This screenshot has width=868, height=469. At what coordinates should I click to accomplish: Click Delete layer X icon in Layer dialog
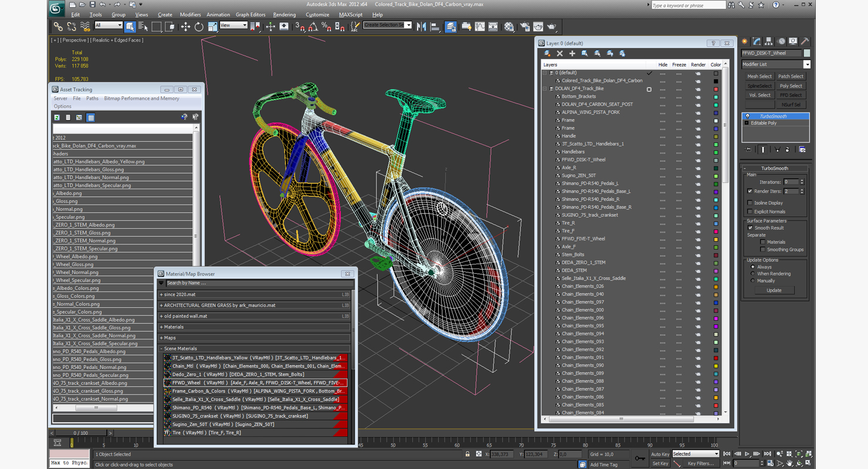[x=560, y=53]
